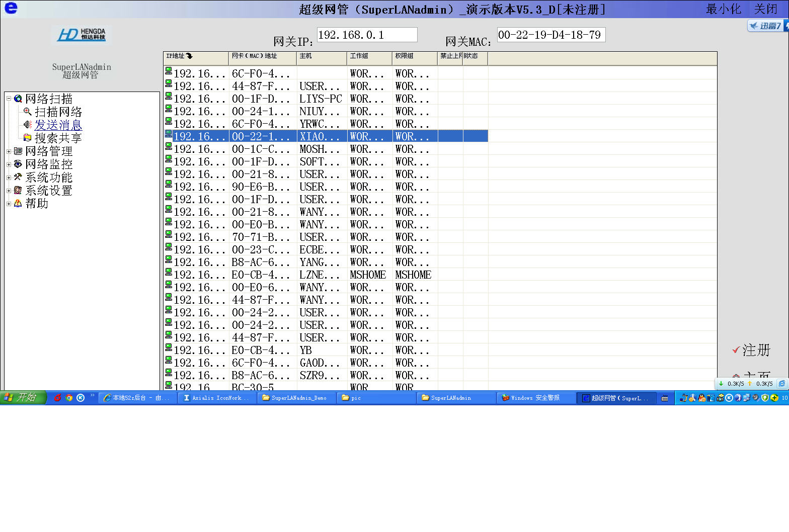Click the 系统设置 users icon
Viewport: 789px width, 532px height.
[18, 190]
